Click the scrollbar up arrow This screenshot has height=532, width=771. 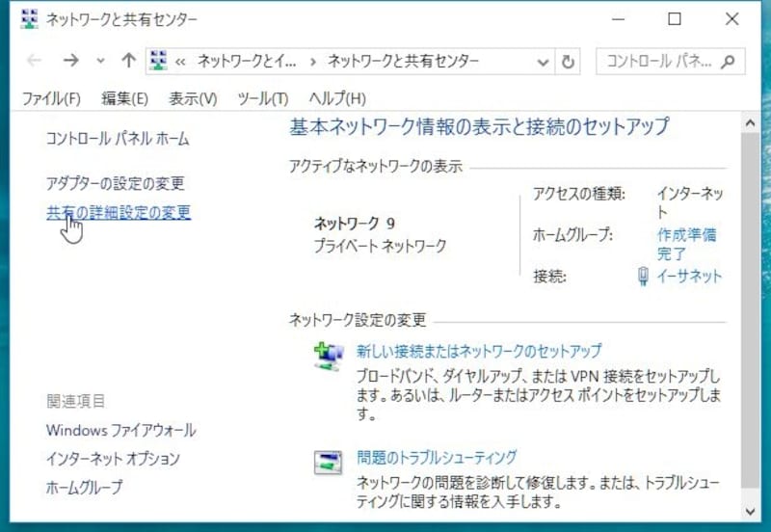tap(750, 123)
